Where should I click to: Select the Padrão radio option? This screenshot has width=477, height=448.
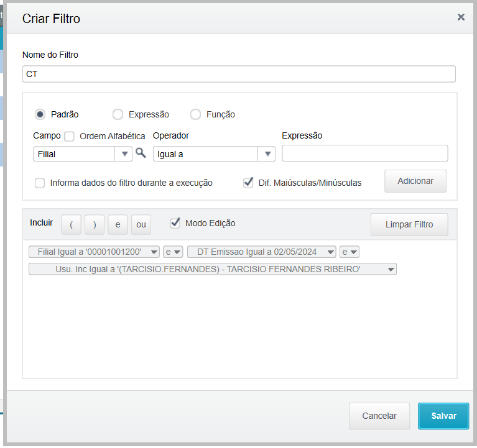pyautogui.click(x=40, y=114)
